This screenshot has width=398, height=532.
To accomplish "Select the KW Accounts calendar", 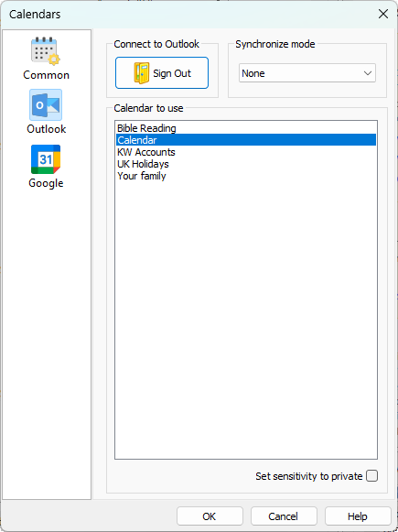I will (x=246, y=152).
